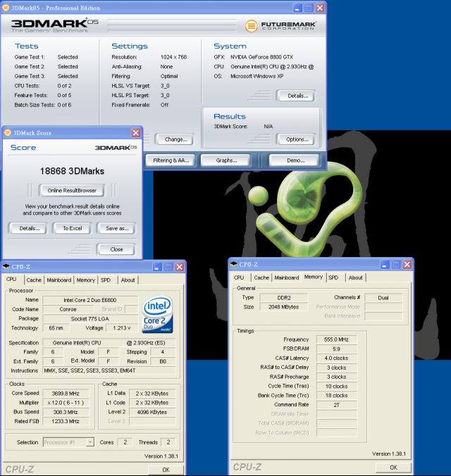The height and width of the screenshot is (476, 451).
Task: Close the left CPU-Z window with X
Action: coord(180,267)
